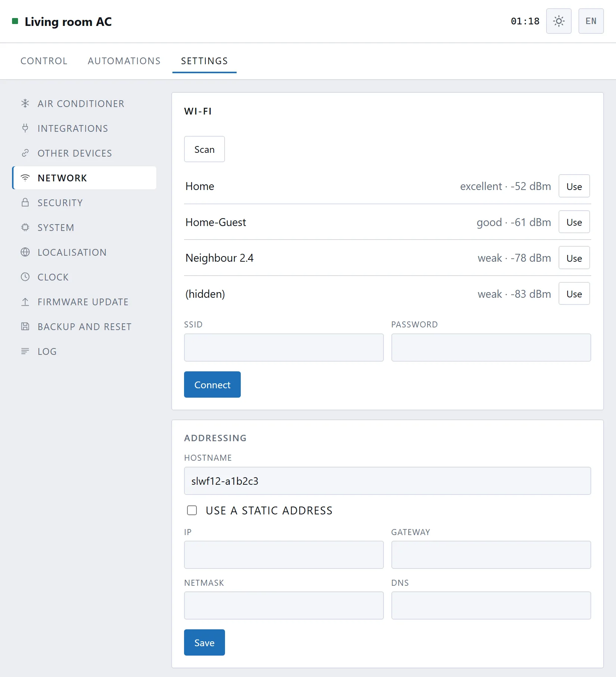The width and height of the screenshot is (616, 677).
Task: Click the DNS field
Action: click(x=491, y=605)
